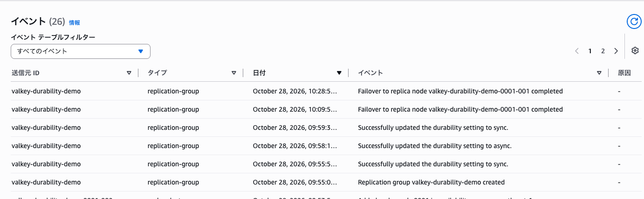Go to next events page arrow
This screenshot has height=199, width=644.
(616, 51)
